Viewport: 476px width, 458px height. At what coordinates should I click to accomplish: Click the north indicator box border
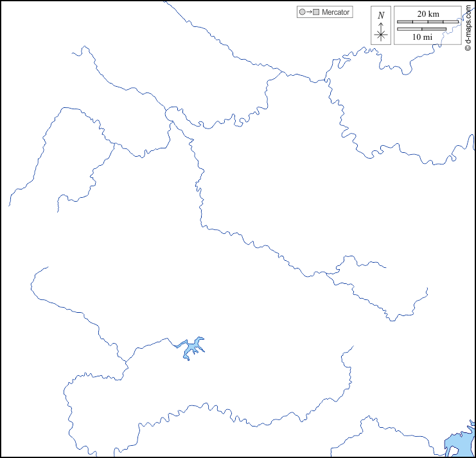(372, 26)
